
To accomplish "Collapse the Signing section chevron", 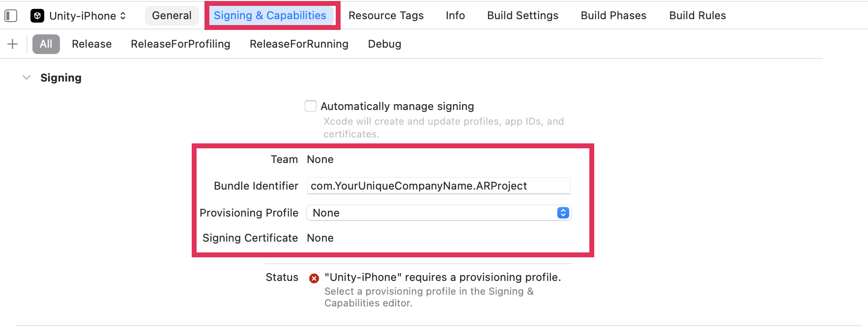I will [27, 78].
